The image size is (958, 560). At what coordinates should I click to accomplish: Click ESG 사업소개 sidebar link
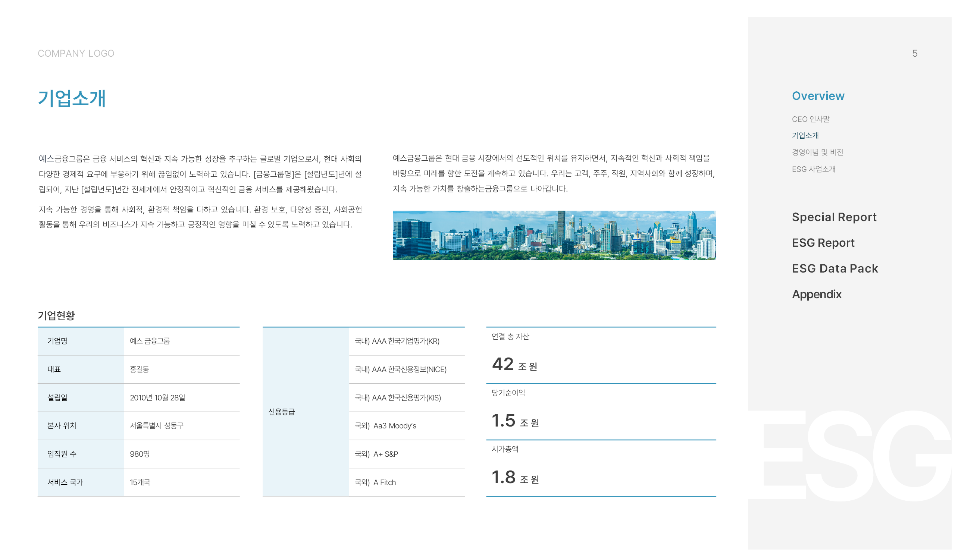click(x=813, y=169)
